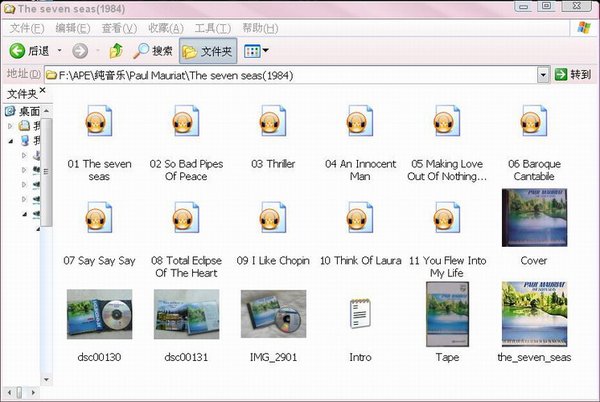
Task: Expand the first node under Desktop
Action: (x=10, y=125)
